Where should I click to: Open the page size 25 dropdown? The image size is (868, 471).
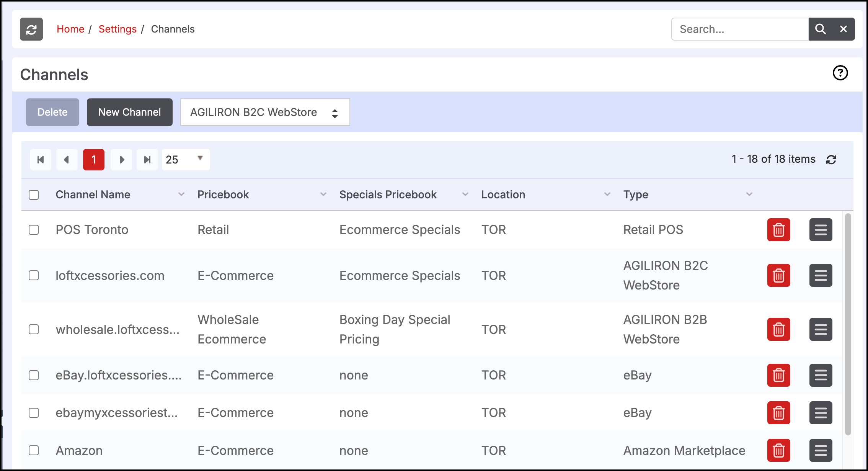pos(186,160)
